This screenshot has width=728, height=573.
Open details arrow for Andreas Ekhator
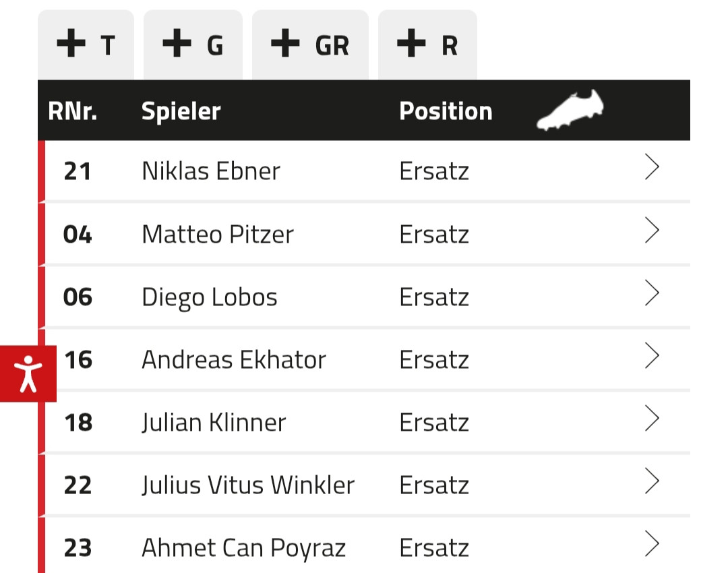tap(652, 356)
